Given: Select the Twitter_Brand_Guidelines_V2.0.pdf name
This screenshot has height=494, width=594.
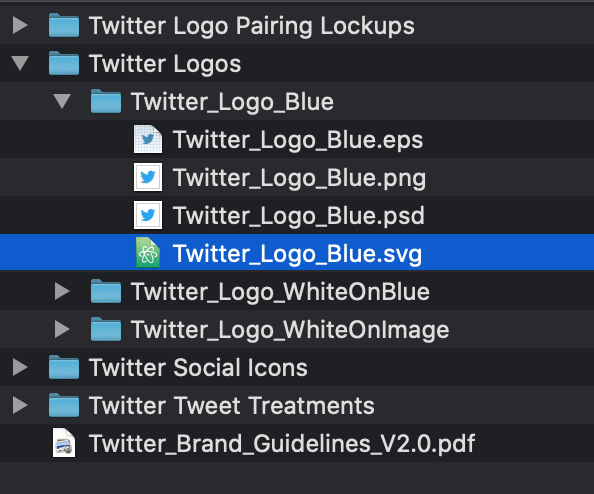Looking at the screenshot, I should click(282, 443).
